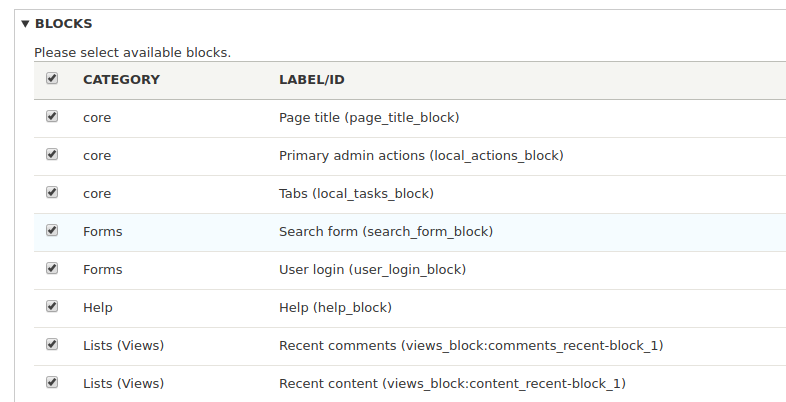
Task: Uncheck the Recent comments block checkbox
Action: click(x=52, y=344)
